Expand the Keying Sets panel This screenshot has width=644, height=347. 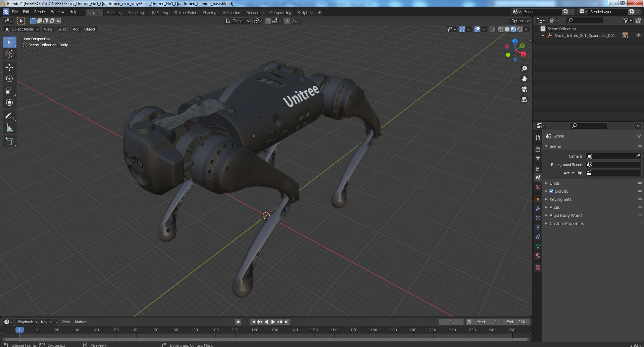pos(560,199)
